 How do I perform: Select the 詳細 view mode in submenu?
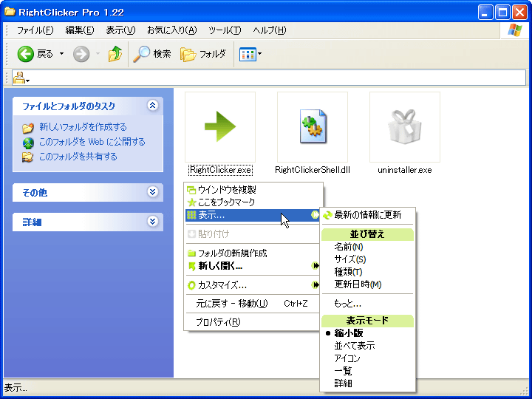368,383
